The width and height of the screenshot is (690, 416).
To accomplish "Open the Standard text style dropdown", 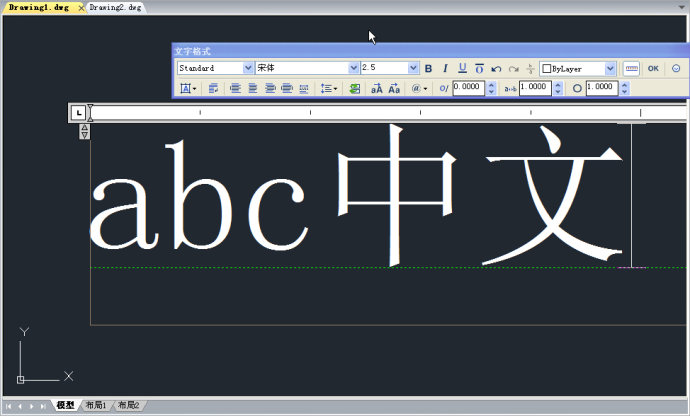I will 249,68.
